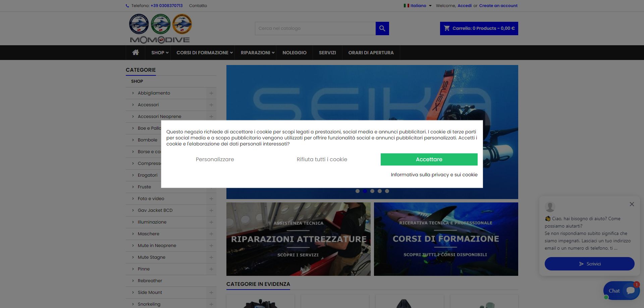Expand the Illuminazione category
644x308 pixels.
(x=211, y=222)
